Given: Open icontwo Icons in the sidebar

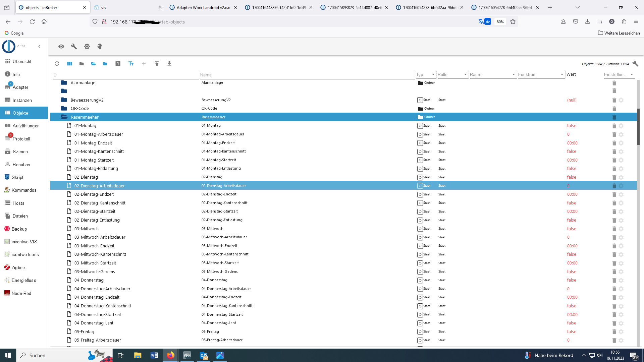Looking at the screenshot, I should [24, 254].
